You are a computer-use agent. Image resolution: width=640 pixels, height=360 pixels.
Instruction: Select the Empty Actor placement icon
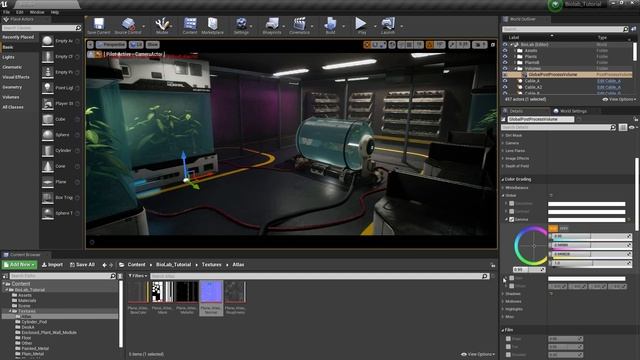point(48,41)
